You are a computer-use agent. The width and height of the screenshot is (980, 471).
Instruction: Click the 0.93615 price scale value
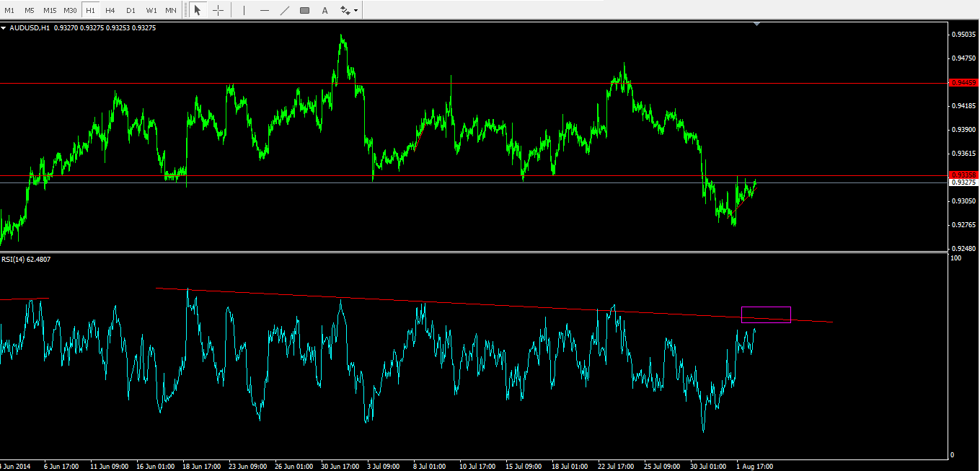964,154
